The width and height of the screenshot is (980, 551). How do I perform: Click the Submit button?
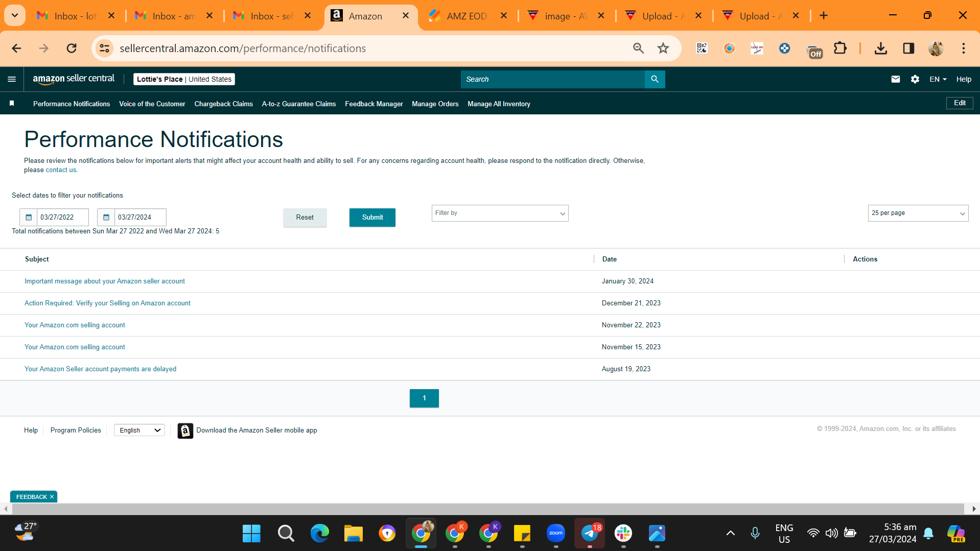click(372, 218)
